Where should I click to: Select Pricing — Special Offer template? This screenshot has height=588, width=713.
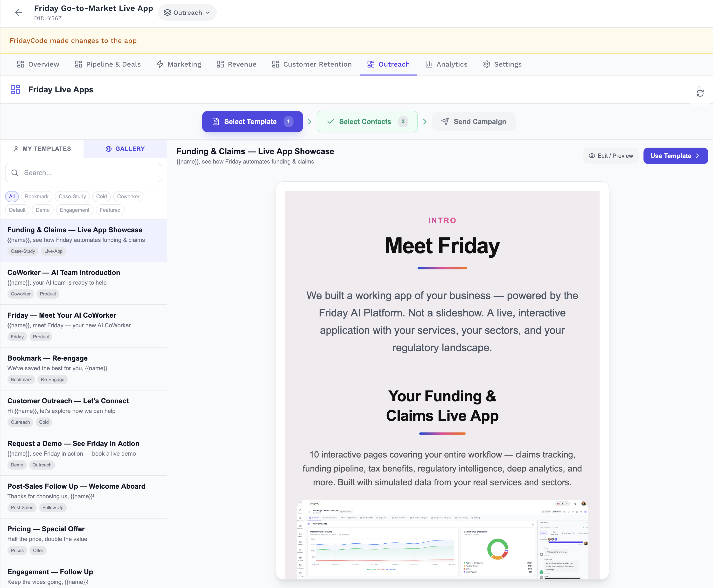click(x=83, y=540)
